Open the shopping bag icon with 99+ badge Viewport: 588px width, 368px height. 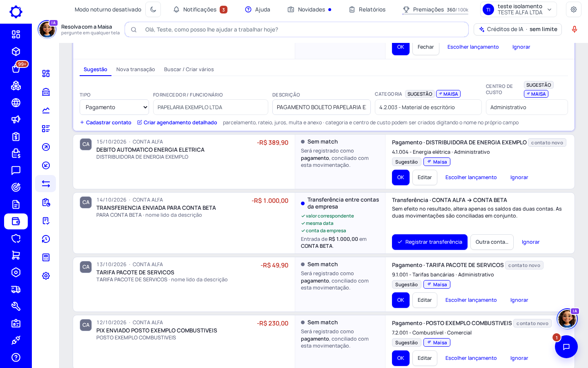coord(16,68)
